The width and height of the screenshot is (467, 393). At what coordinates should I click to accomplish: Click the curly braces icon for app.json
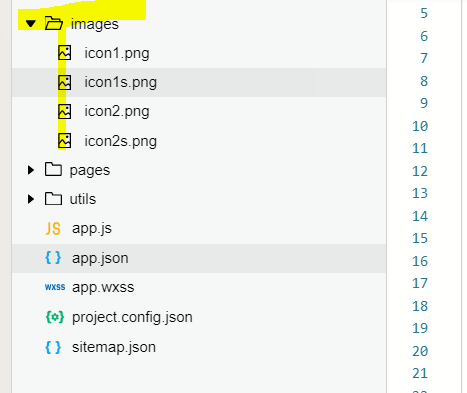[53, 258]
